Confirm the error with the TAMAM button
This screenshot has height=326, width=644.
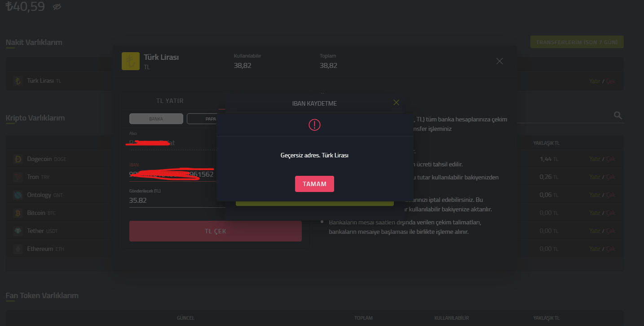tap(314, 184)
